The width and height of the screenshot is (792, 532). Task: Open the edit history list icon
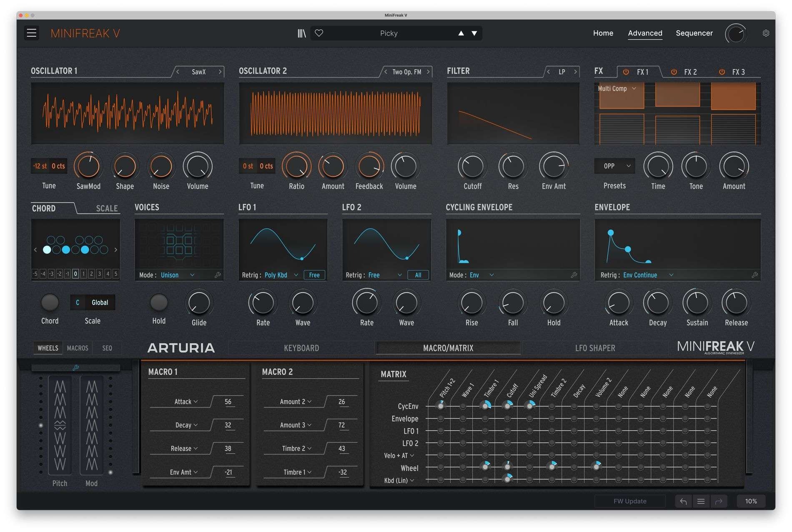tap(701, 501)
